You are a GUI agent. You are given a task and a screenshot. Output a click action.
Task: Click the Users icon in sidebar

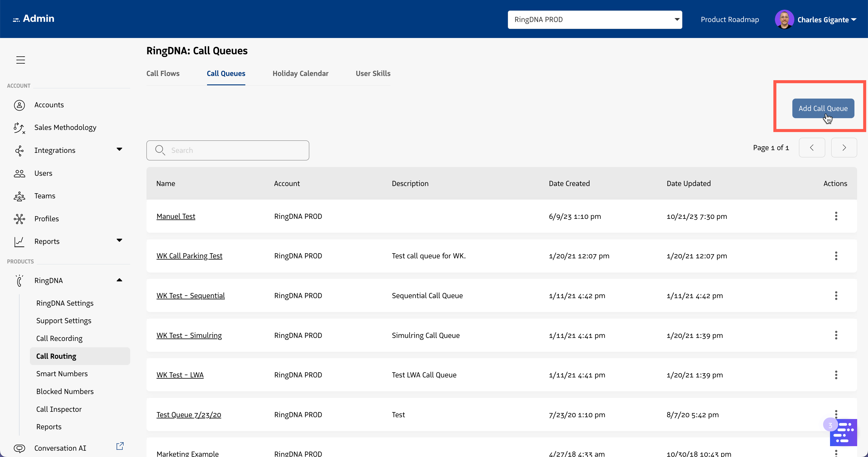(19, 174)
